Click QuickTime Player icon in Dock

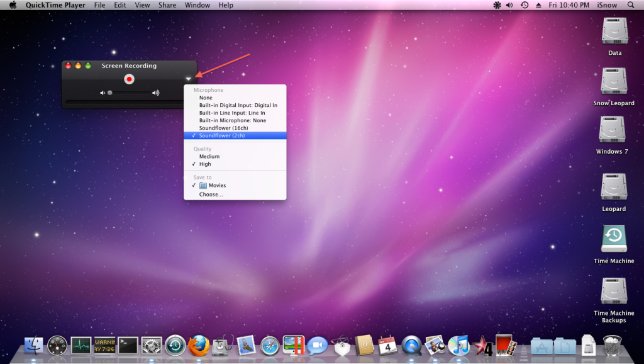coord(411,346)
